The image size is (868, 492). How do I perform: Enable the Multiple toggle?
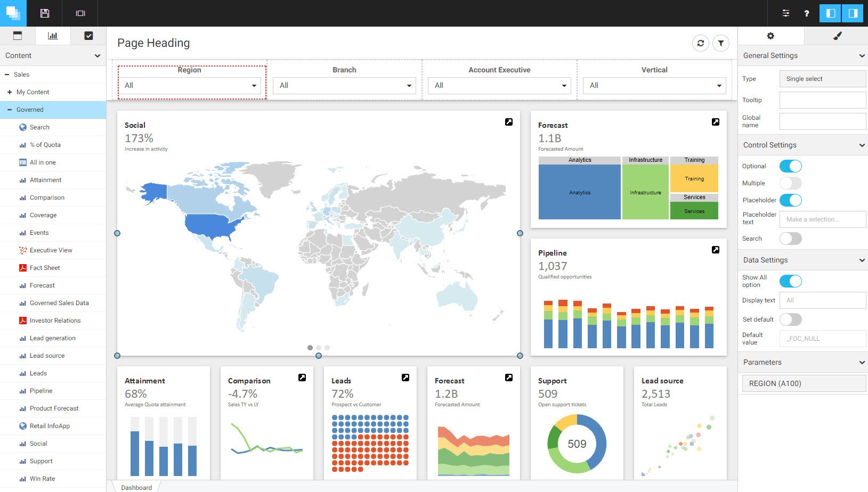click(790, 183)
